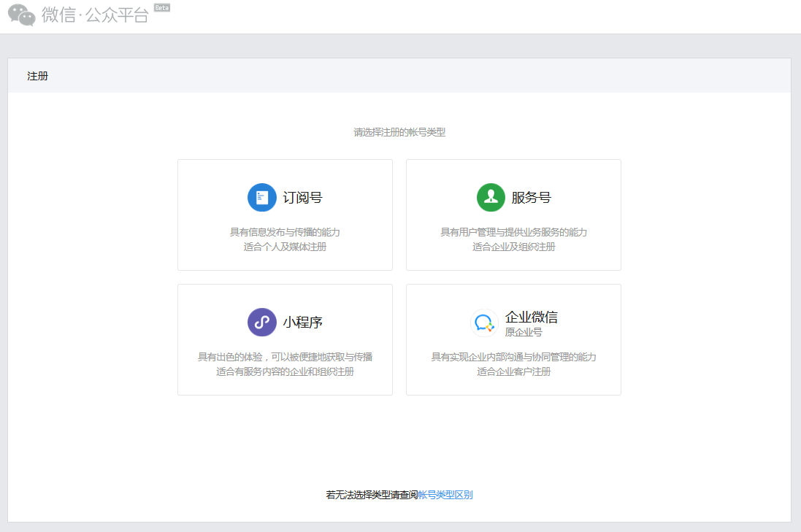
Task: Click text 具有信息发布与传播的能力
Action: 285,232
